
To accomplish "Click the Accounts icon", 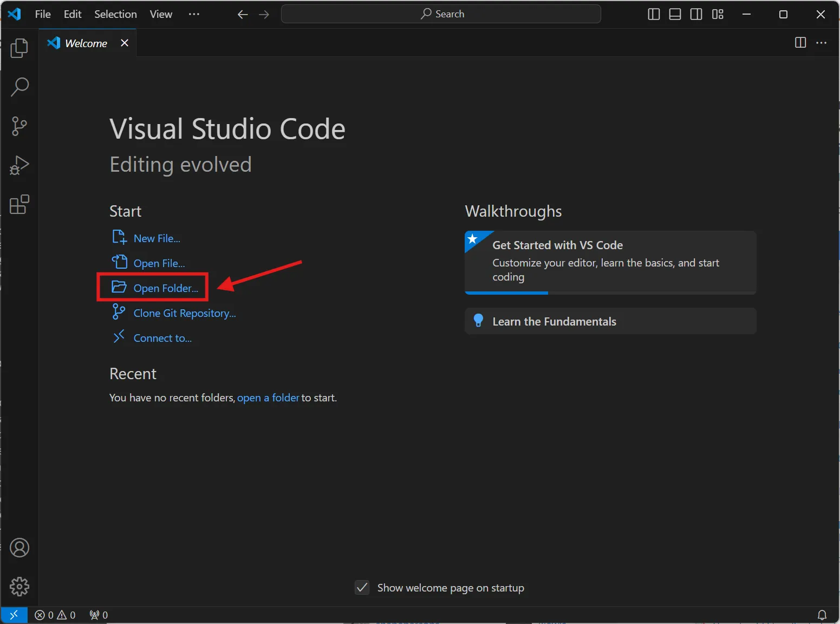I will tap(19, 548).
